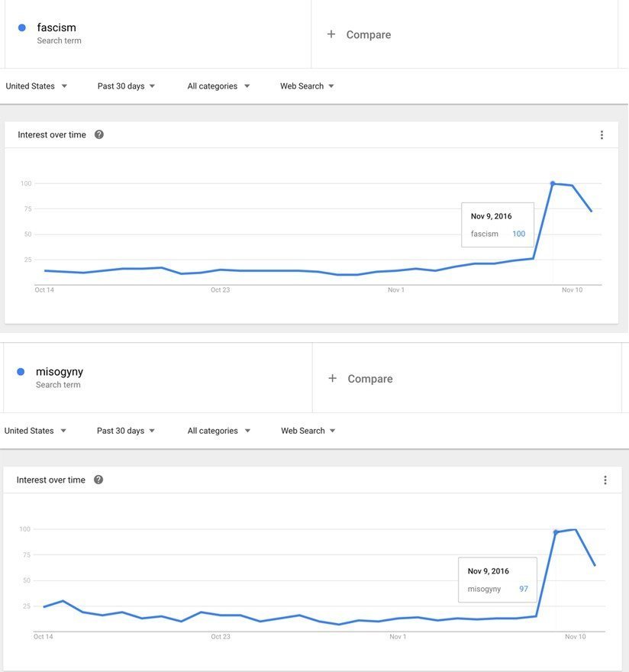Open three-dot menu on misogyny chart
Screen dimensions: 629x672
coord(605,480)
